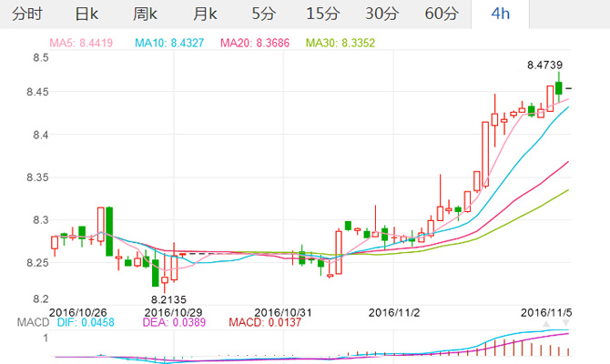Screen dimensions: 610x364
Task: Switch to the 月k monthly tab
Action: click(205, 14)
